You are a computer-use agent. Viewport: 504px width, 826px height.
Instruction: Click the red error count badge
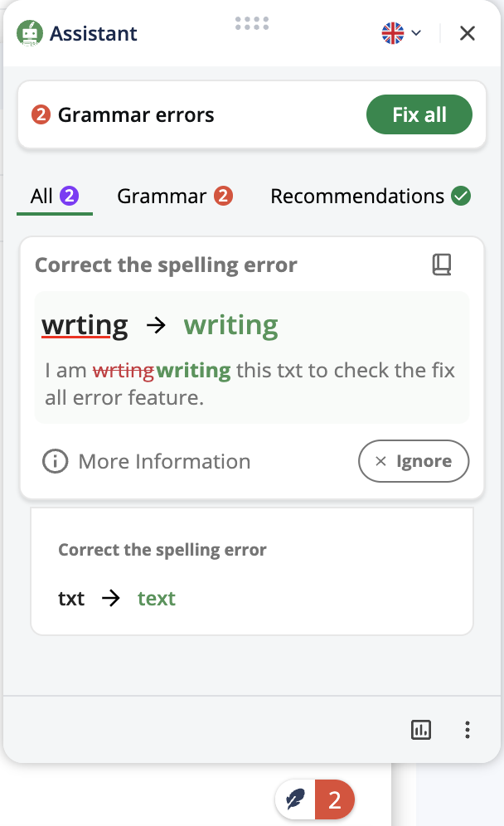click(x=335, y=800)
